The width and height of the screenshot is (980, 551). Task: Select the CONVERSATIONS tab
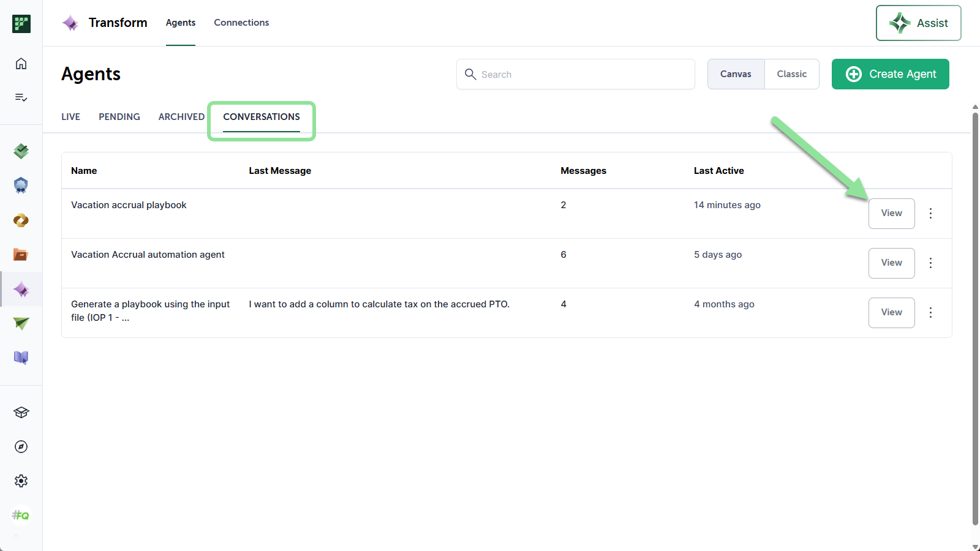coord(262,117)
